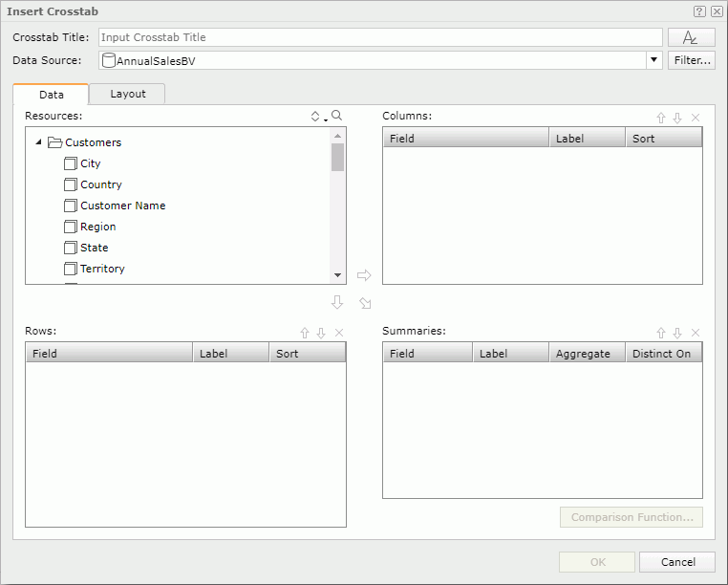Screen dimensions: 728x585
Task: Click the add to Rows down arrow
Action: click(x=336, y=302)
